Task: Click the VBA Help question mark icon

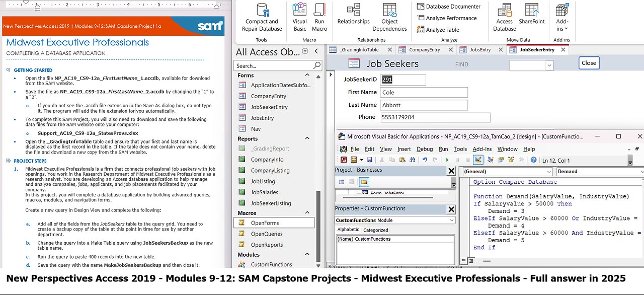Action: click(x=533, y=160)
